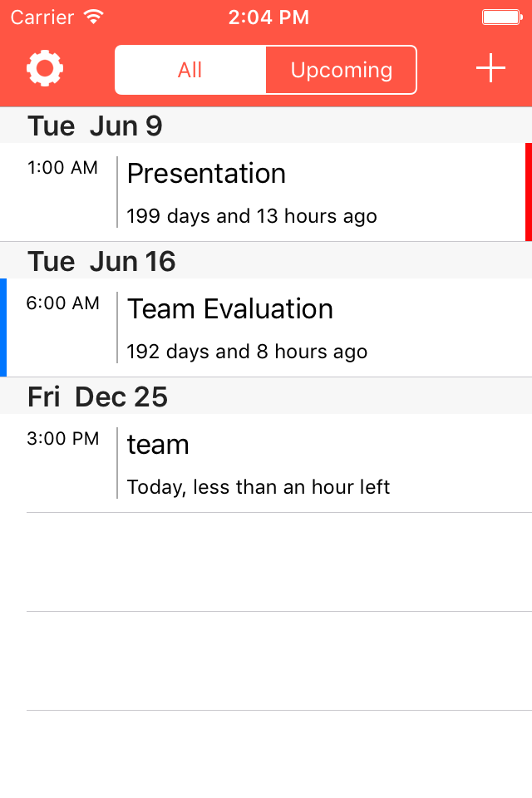Click the 1:00 AM time label

point(62,167)
